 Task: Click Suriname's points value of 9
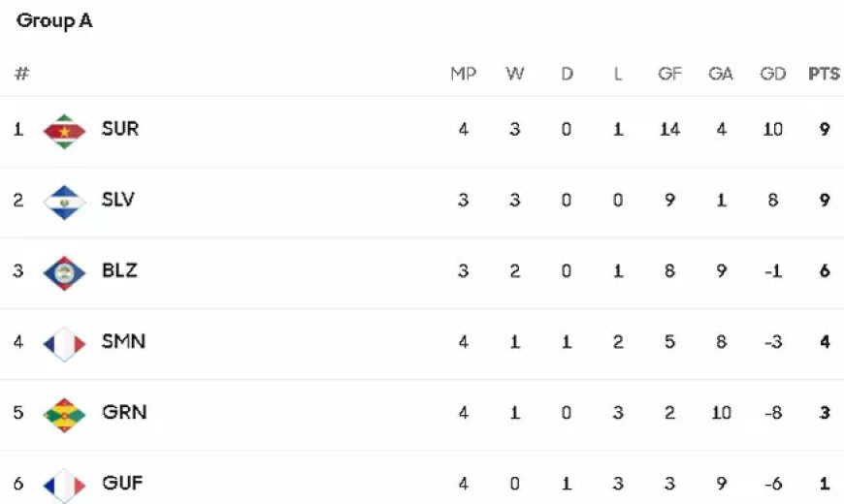pos(824,129)
